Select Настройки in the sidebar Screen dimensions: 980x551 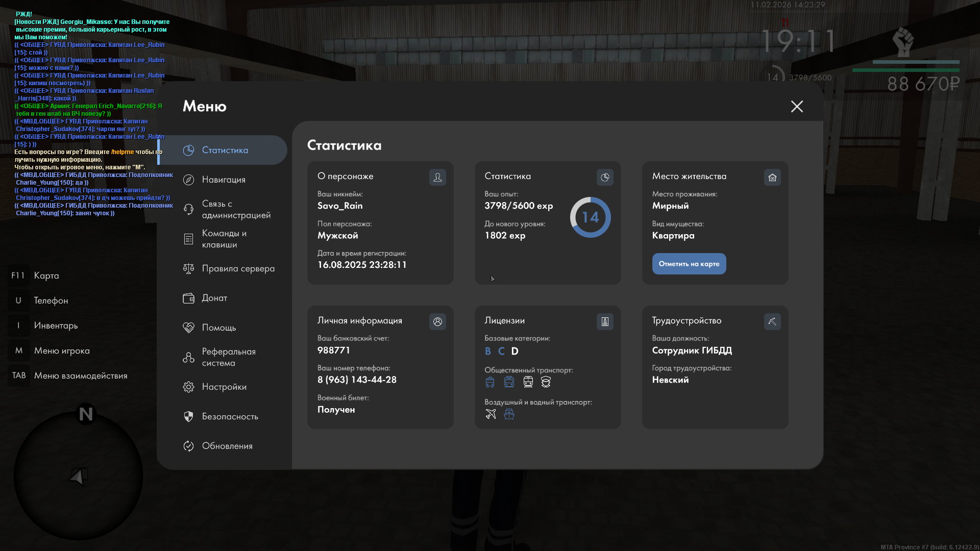[x=224, y=387]
